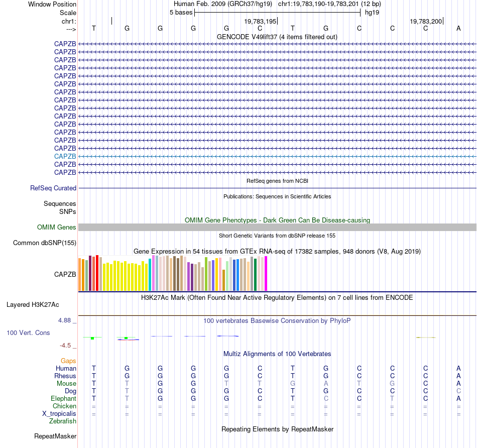Open the RepeatMasker track label
Screen dimensions: 477x448
(x=55, y=436)
